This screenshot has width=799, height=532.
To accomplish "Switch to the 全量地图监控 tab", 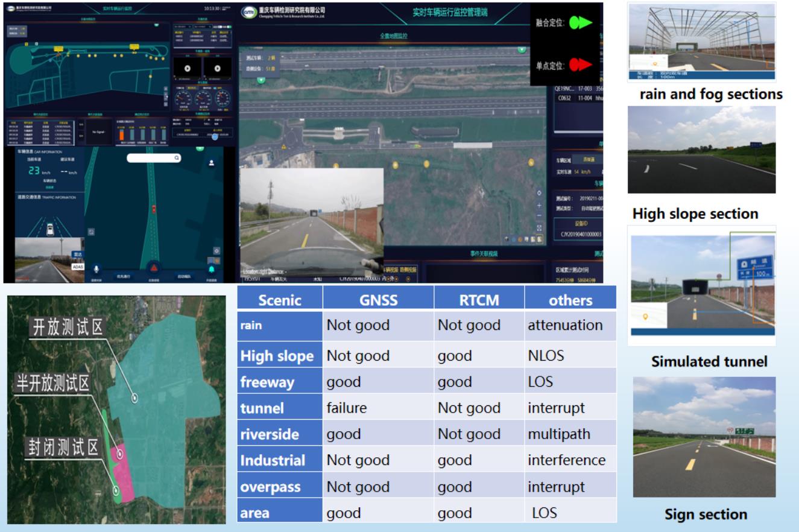I will coord(393,36).
